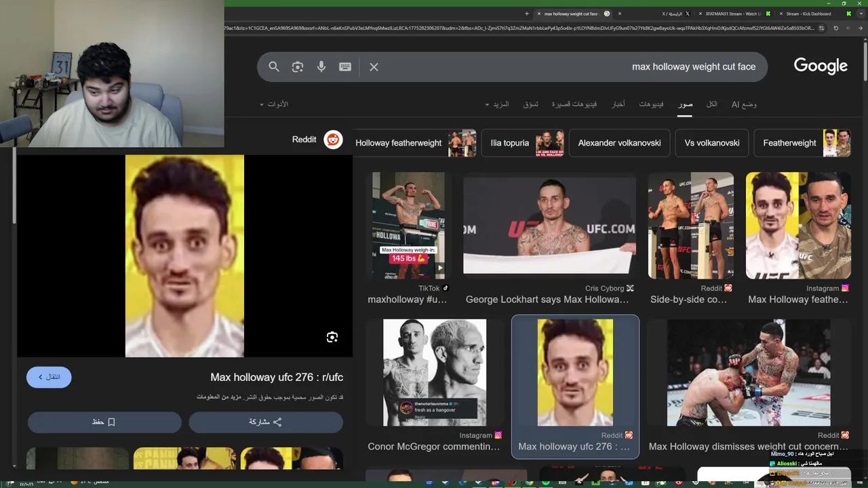The height and width of the screenshot is (488, 868).
Task: Switch to the All (الكل) tab
Action: click(711, 104)
